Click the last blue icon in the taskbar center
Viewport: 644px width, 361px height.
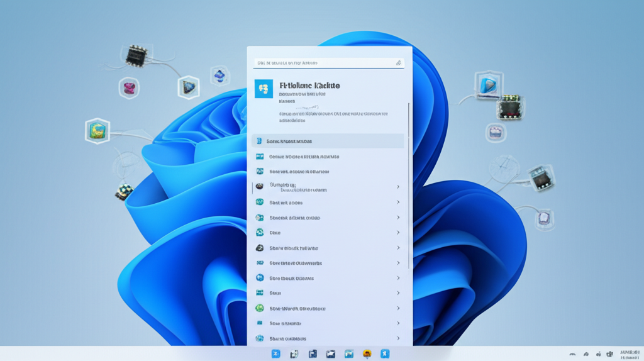coord(385,354)
